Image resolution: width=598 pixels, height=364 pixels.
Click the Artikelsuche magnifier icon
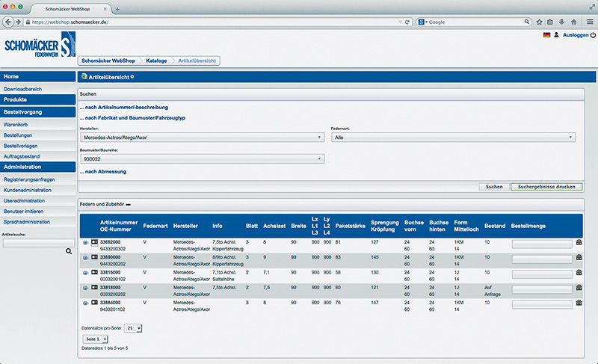click(x=69, y=252)
